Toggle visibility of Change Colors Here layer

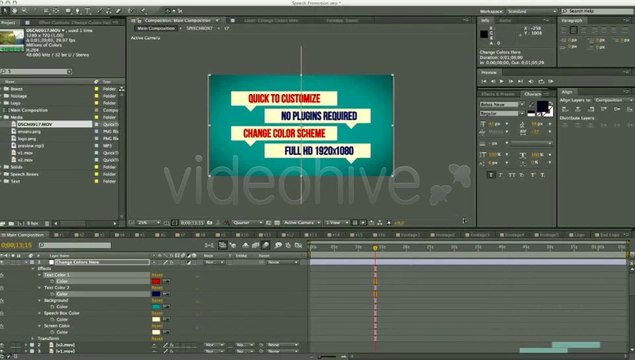pyautogui.click(x=2, y=262)
